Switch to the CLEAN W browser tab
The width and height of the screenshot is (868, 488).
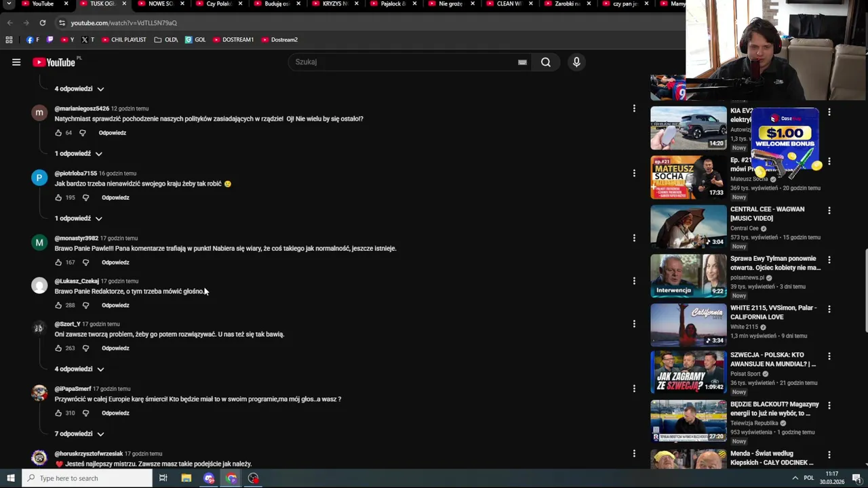(x=510, y=4)
